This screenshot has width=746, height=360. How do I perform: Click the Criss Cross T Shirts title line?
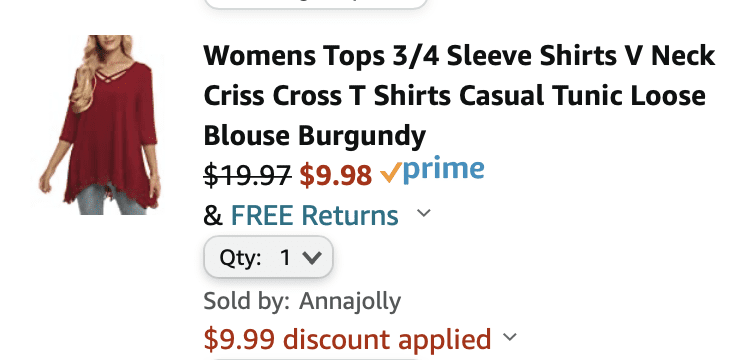[454, 96]
